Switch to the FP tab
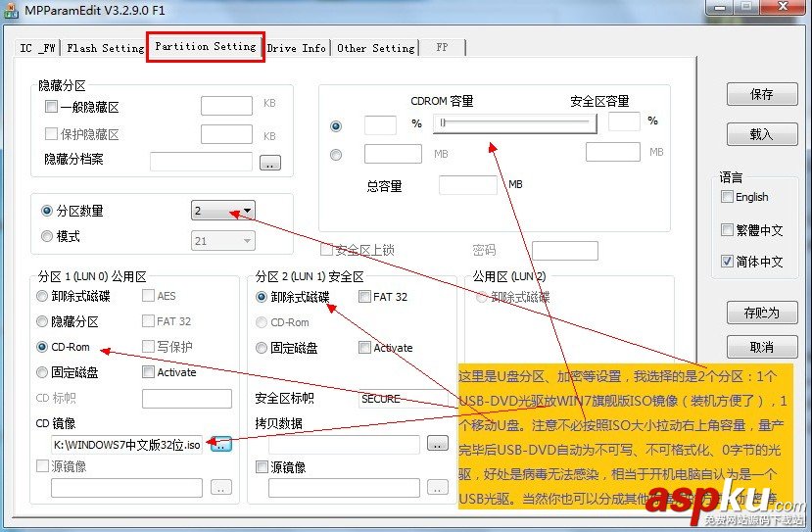This screenshot has height=532, width=812. coord(442,48)
